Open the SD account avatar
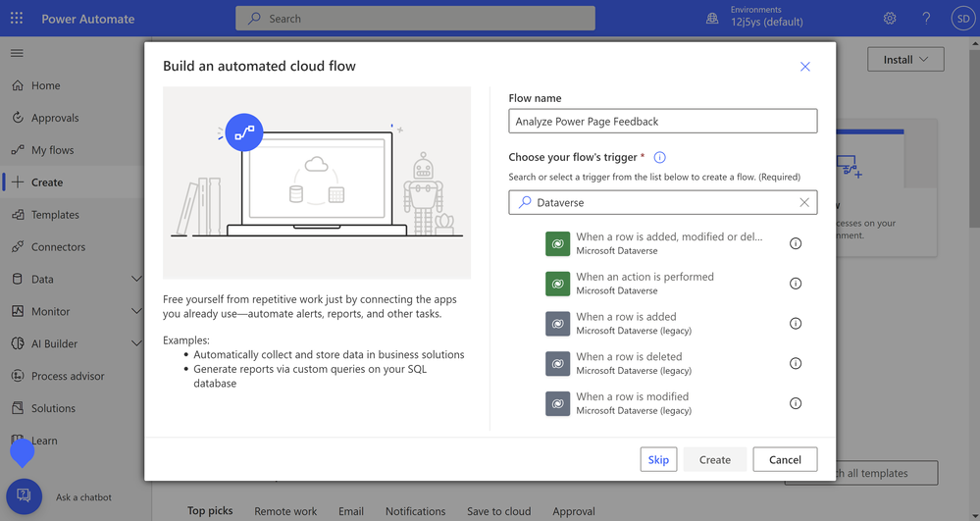This screenshot has height=521, width=980. coord(963,18)
